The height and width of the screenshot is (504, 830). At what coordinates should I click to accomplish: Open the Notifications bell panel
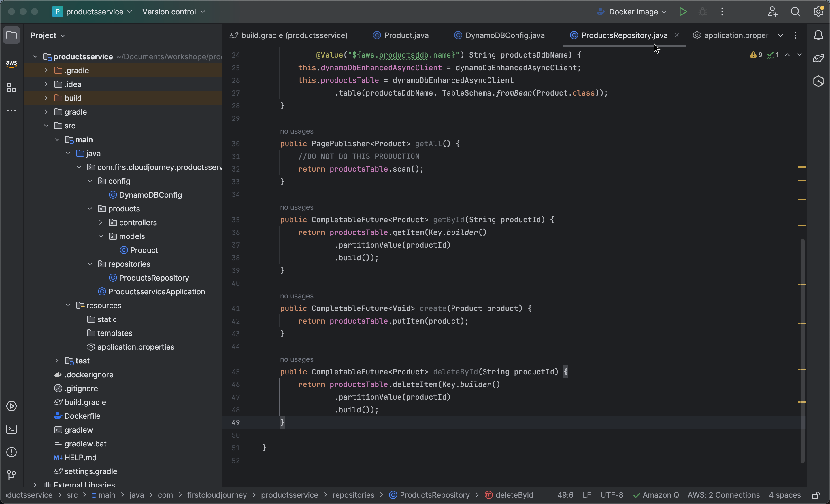point(818,35)
